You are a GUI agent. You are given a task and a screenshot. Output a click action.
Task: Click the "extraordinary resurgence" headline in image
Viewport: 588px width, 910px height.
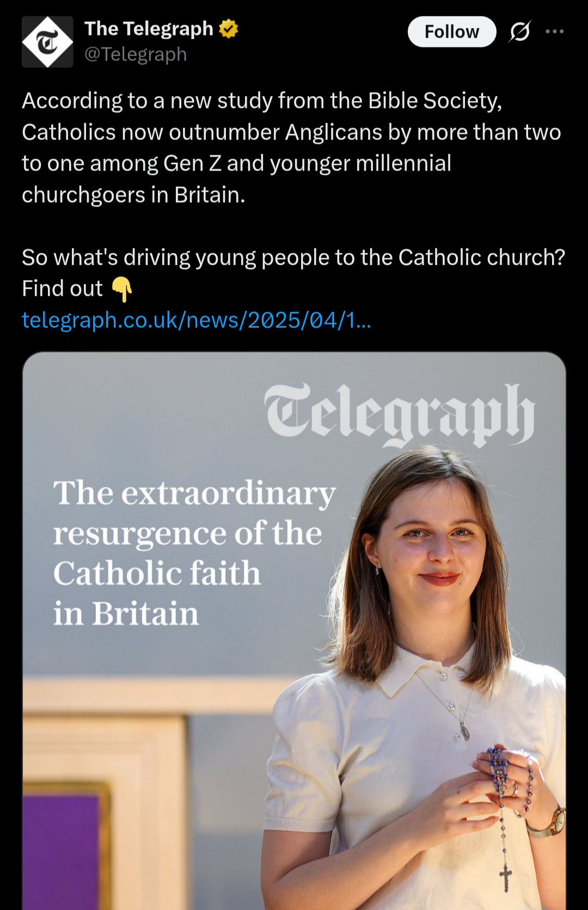pos(194,552)
